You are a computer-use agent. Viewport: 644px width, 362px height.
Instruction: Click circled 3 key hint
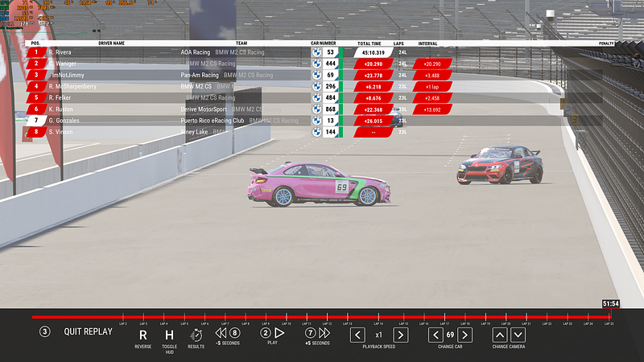point(45,331)
